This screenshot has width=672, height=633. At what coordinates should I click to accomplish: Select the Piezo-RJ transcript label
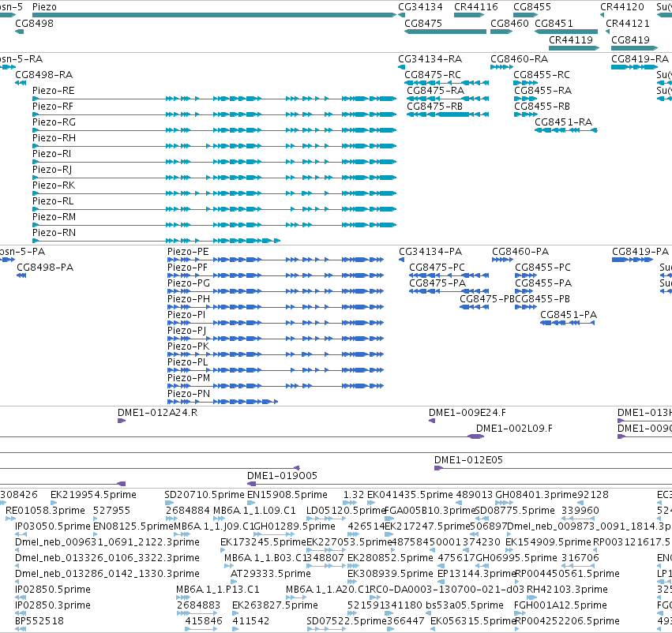[x=52, y=170]
